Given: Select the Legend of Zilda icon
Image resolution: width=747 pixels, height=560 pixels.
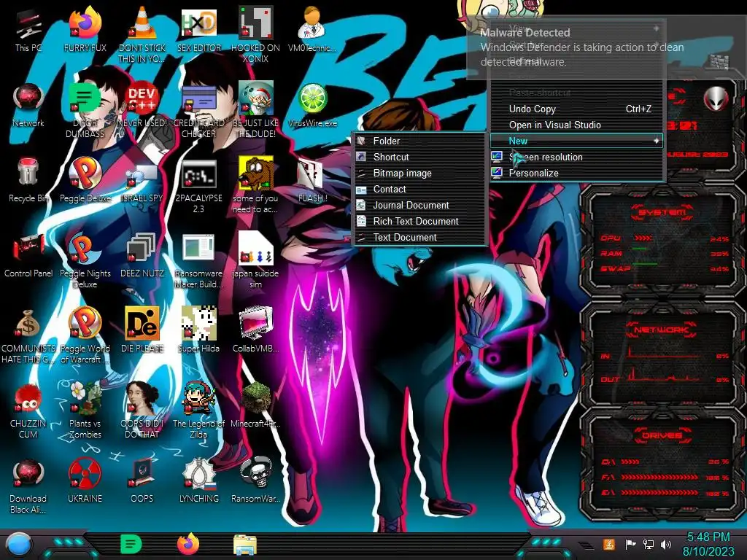Looking at the screenshot, I should point(198,411).
